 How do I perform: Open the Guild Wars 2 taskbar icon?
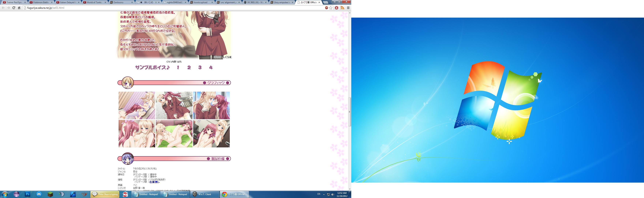tap(126, 194)
